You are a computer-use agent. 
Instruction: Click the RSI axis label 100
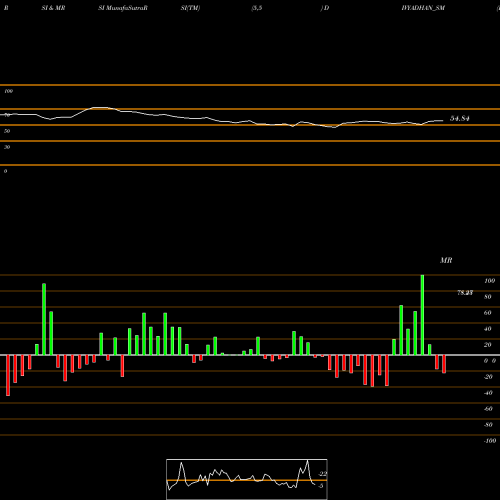click(x=8, y=91)
